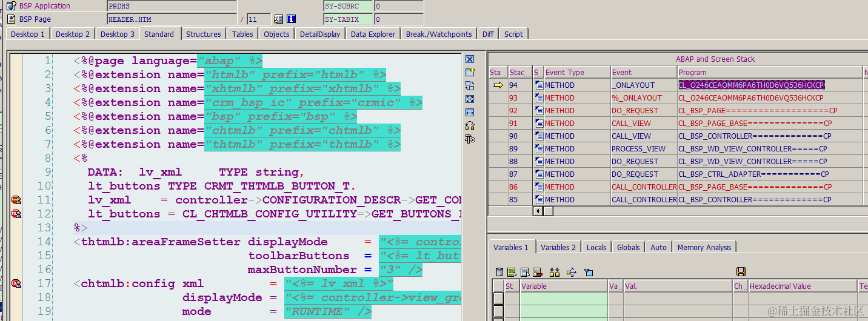Image resolution: width=868 pixels, height=321 pixels.
Task: Click the delete trash icon in Variables toolbar
Action: click(x=499, y=272)
